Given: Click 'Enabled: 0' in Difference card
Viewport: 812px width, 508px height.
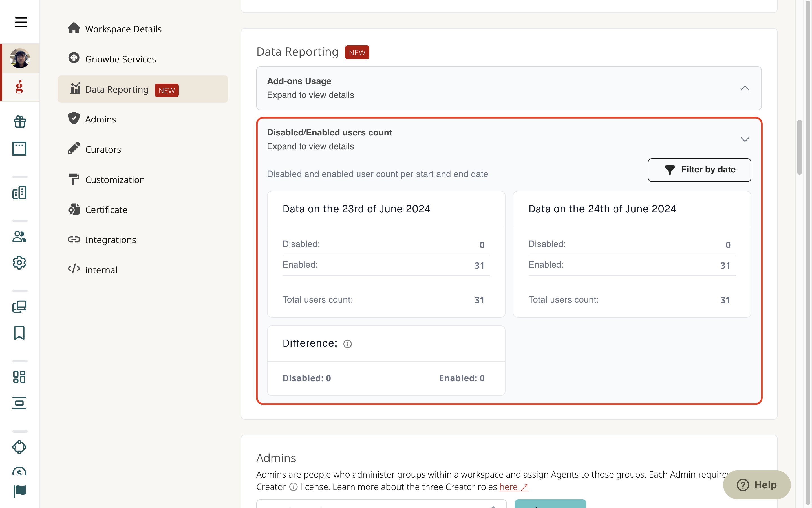Looking at the screenshot, I should point(462,378).
